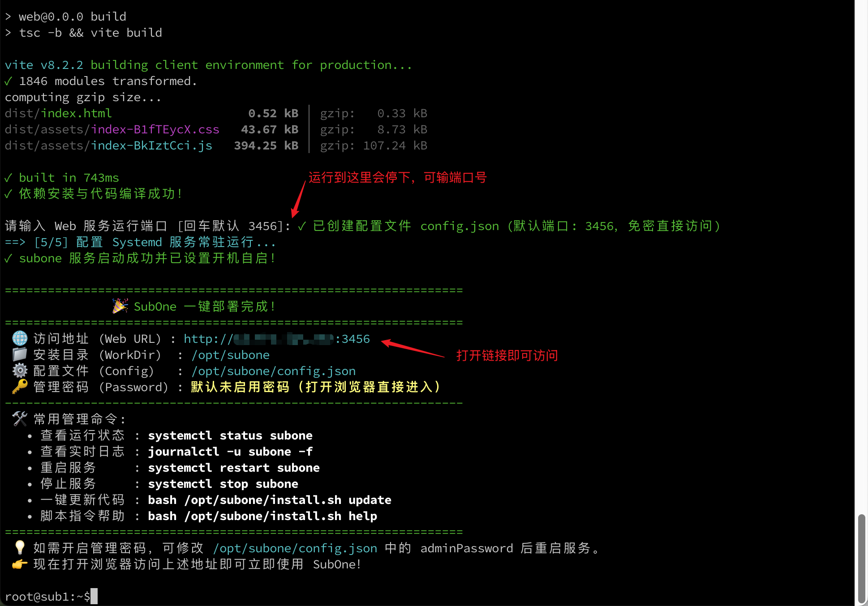
Task: Click the "安装目录 (WorkDir)" label
Action: pyautogui.click(x=97, y=355)
